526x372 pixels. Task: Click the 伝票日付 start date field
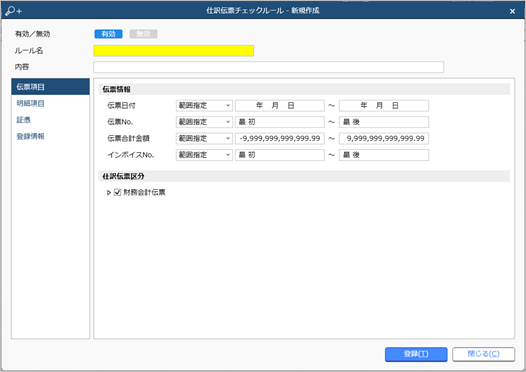pyautogui.click(x=279, y=105)
